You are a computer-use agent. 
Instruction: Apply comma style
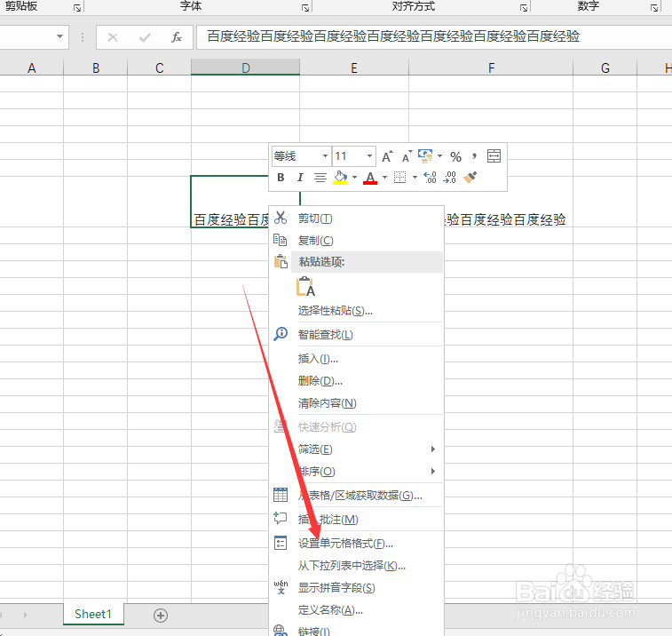tap(474, 156)
